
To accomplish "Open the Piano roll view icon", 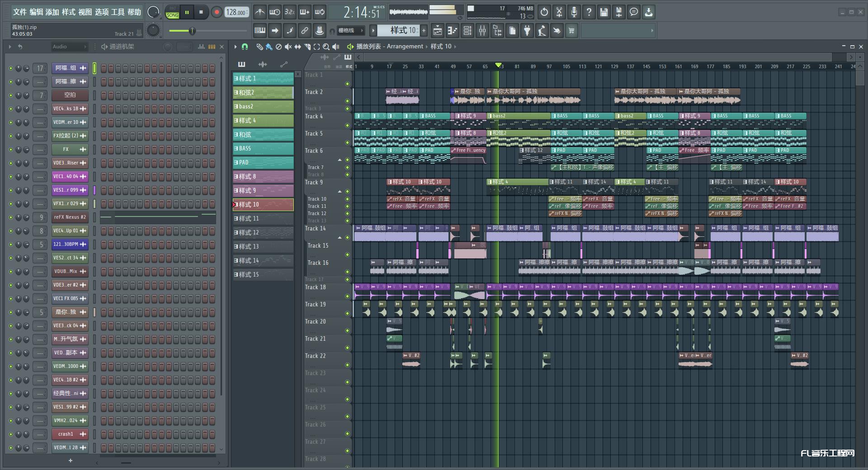I will pos(453,31).
